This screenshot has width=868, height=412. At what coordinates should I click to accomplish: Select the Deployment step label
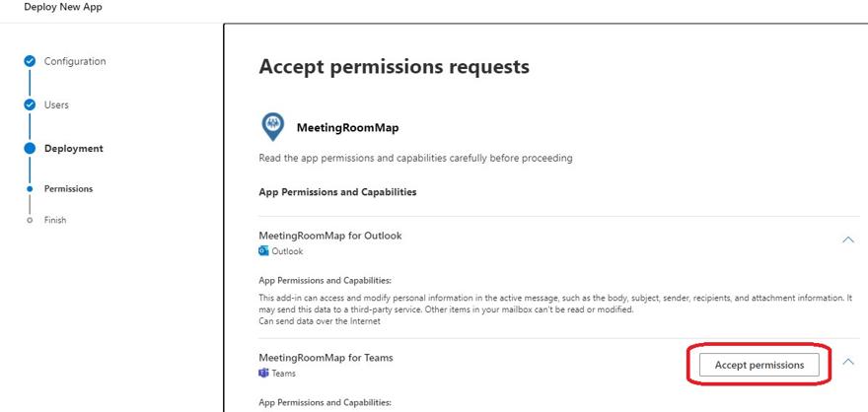point(74,148)
